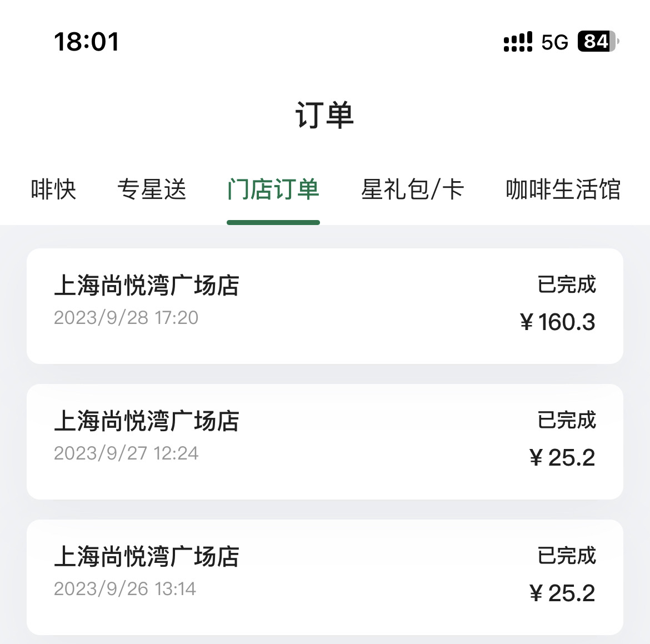The height and width of the screenshot is (644, 650).
Task: Tap 已完成 status on the ¥160.3 order
Action: pos(567,285)
